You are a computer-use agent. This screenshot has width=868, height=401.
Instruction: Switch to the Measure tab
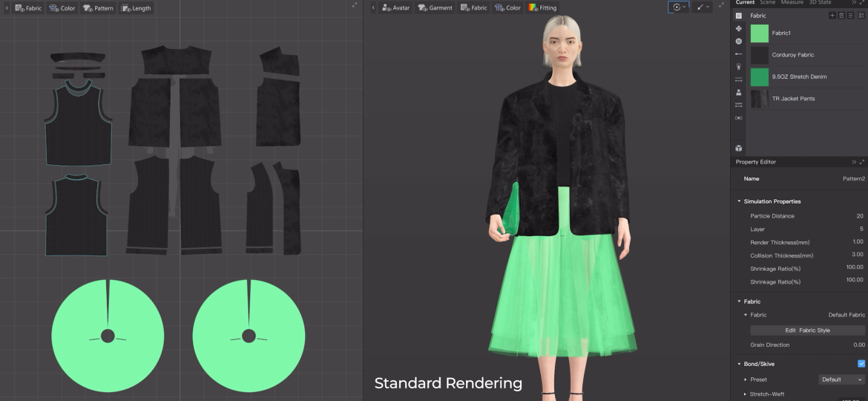click(792, 3)
